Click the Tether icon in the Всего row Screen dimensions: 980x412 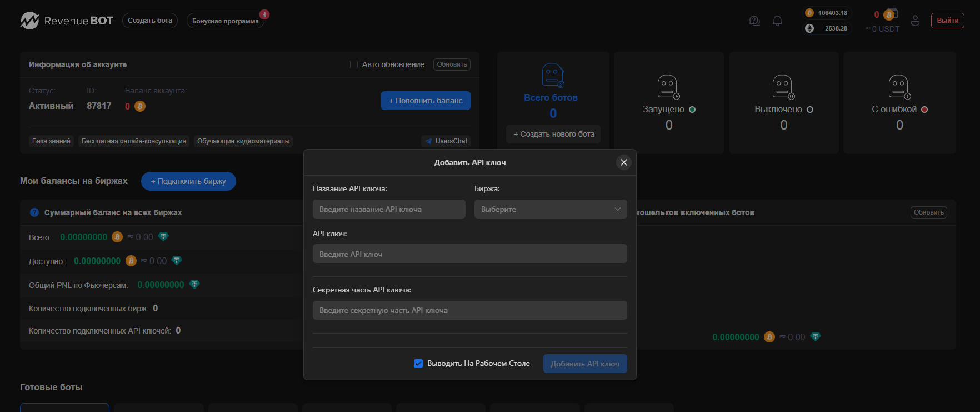[163, 237]
